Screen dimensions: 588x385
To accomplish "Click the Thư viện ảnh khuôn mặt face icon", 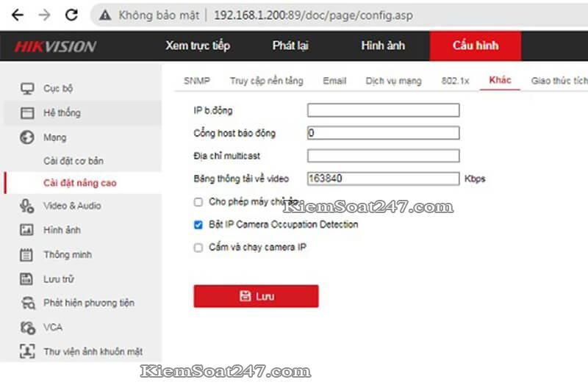I will point(27,352).
